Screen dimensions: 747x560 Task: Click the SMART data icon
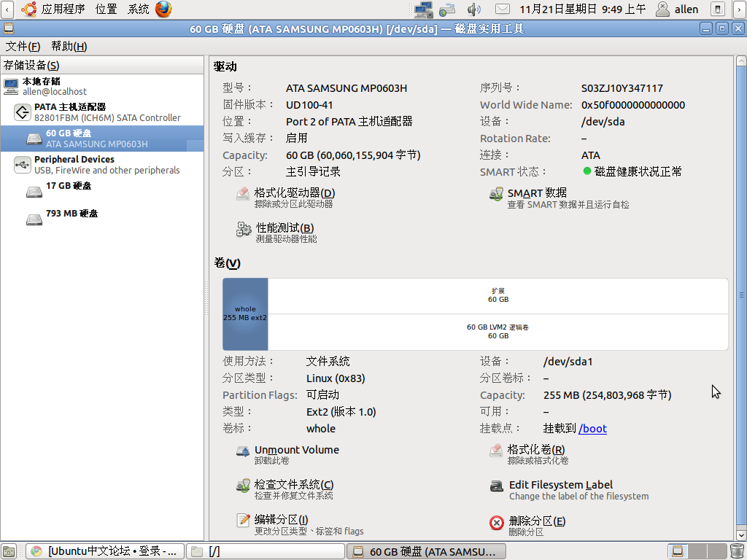coord(496,194)
